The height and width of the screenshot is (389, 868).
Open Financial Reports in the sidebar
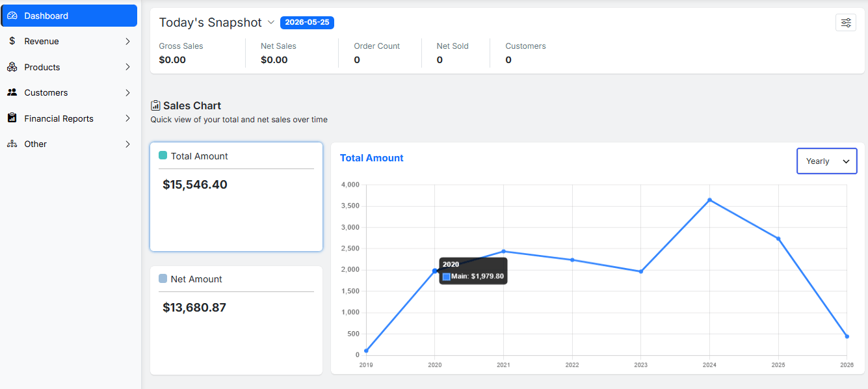(70, 118)
